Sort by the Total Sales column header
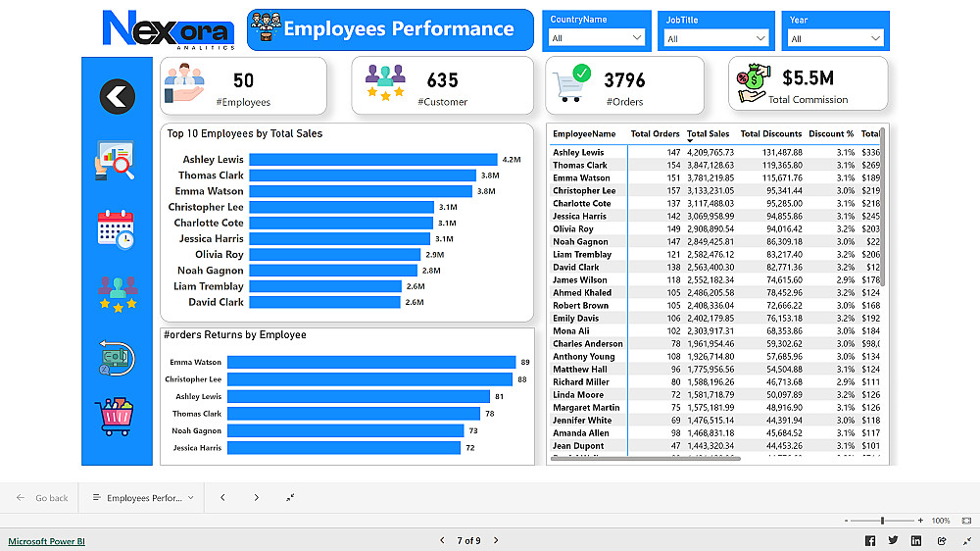This screenshot has height=551, width=980. (708, 134)
